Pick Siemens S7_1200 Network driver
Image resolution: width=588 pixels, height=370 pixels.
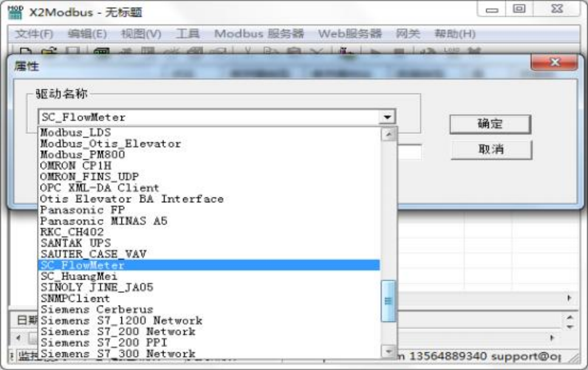point(209,320)
